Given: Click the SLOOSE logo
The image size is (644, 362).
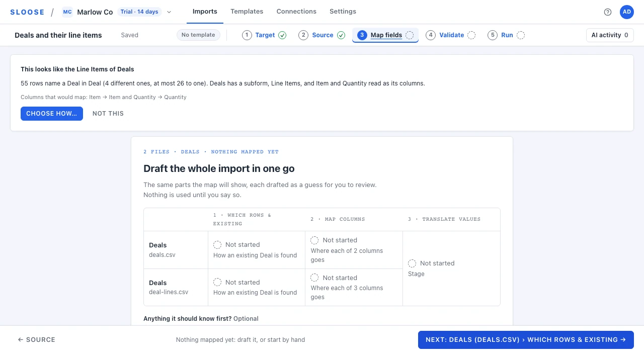Looking at the screenshot, I should tap(27, 12).
